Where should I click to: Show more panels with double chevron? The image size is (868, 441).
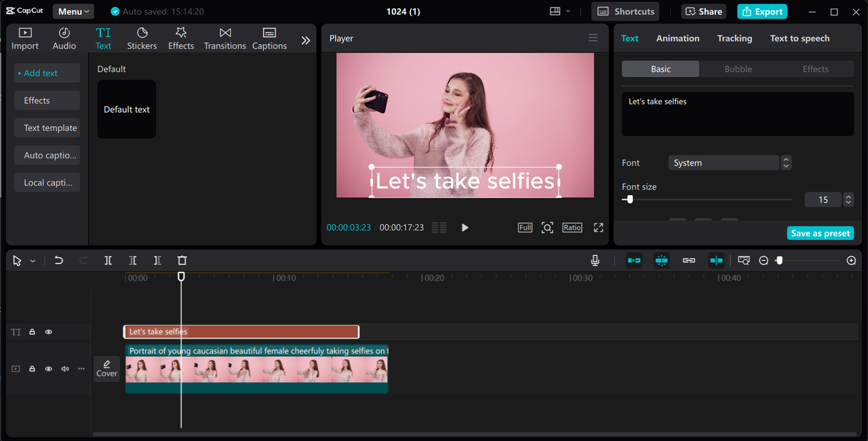tap(306, 41)
